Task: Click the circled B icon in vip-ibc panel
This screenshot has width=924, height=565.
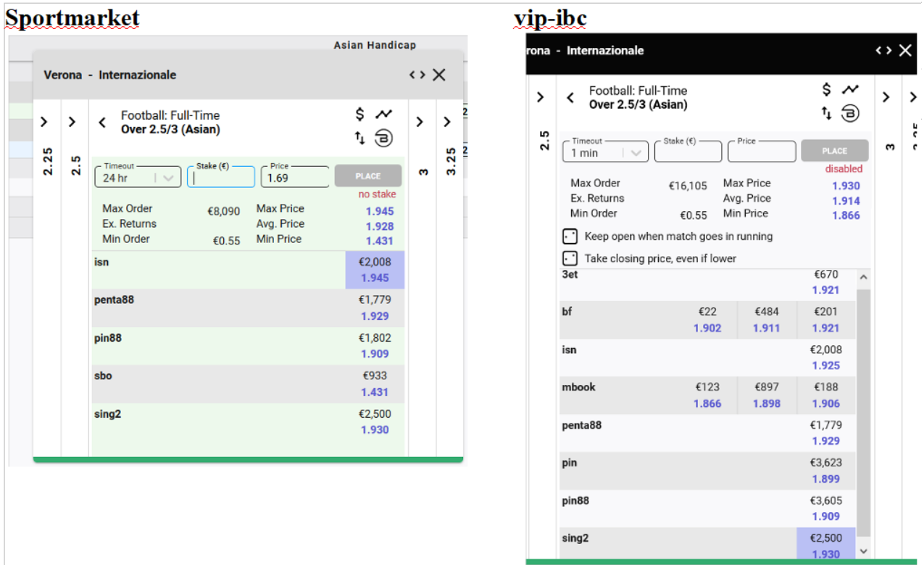Action: [850, 113]
